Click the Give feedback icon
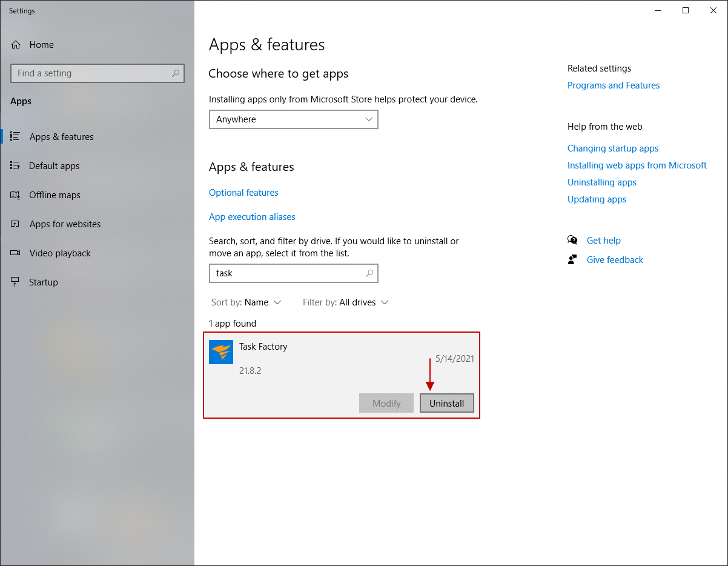The width and height of the screenshot is (728, 566). [572, 259]
